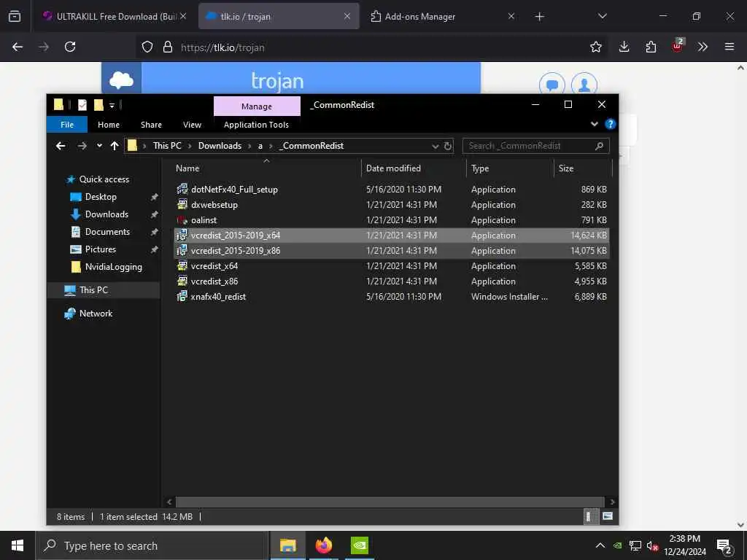The image size is (747, 560).
Task: Open Firefox application hamburger menu
Action: 729,47
